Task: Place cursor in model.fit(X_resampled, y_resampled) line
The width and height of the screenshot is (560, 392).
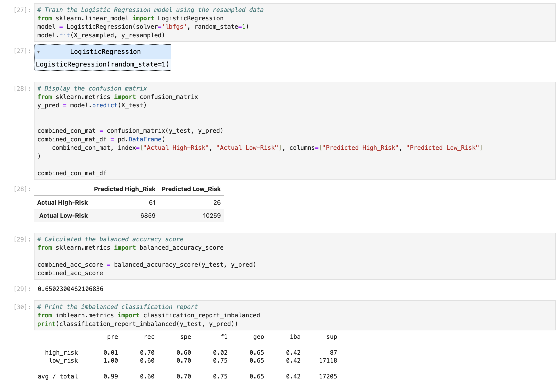Action: click(x=101, y=35)
